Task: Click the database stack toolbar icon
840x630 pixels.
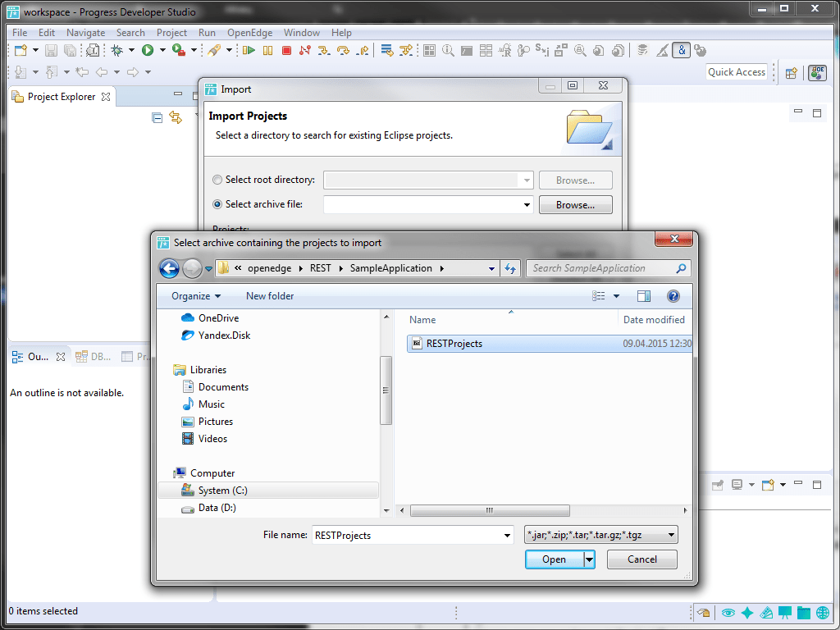Action: [643, 50]
